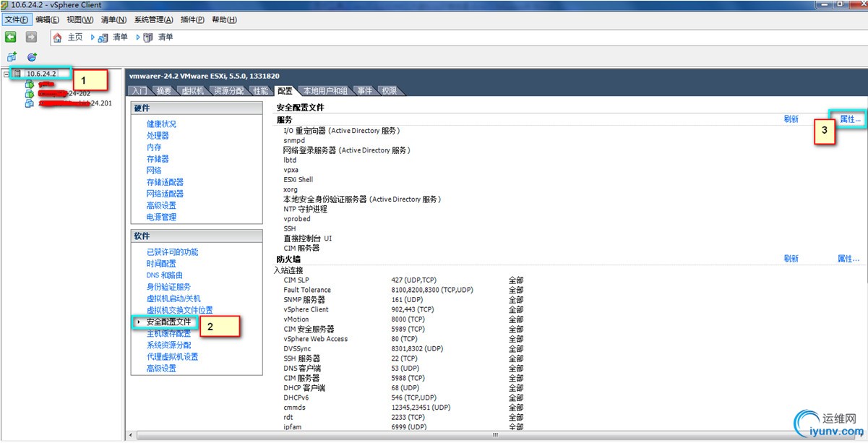Click the ESXi Shell service entry
This screenshot has width=868, height=443.
[298, 179]
